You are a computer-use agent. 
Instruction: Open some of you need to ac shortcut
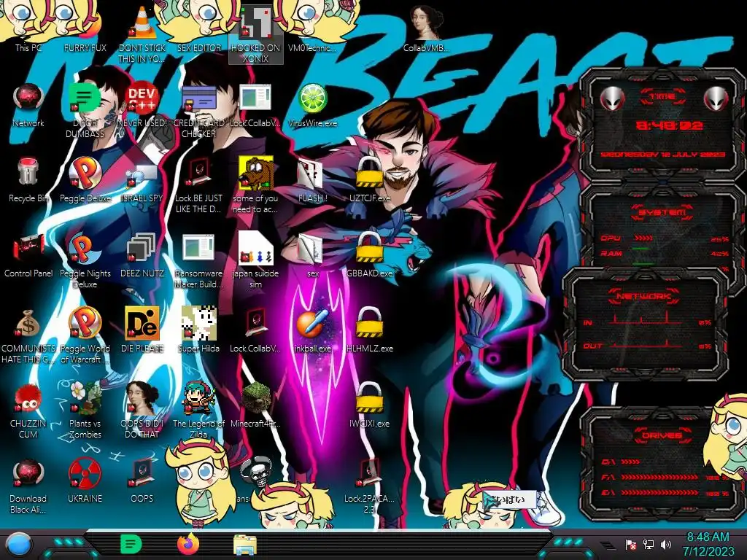pyautogui.click(x=256, y=184)
